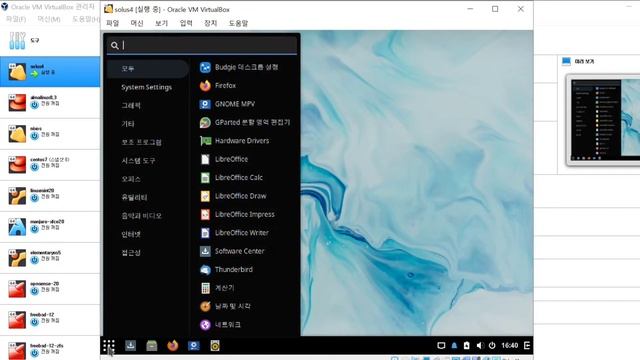Open the 입력 menu in solus4 VM window
Screen dimensions: 640x360
pos(186,23)
